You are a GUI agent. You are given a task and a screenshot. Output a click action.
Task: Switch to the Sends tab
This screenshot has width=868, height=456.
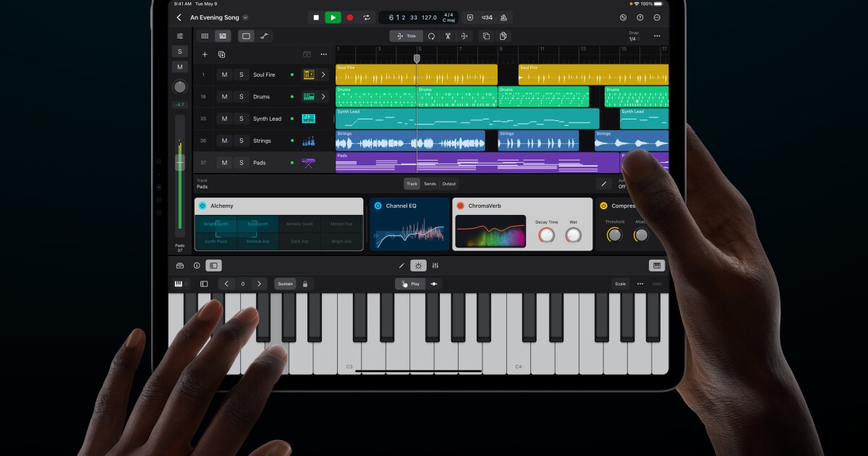pyautogui.click(x=430, y=184)
